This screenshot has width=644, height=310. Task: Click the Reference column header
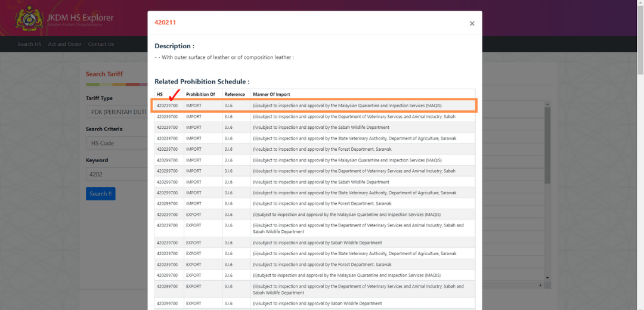pos(235,94)
